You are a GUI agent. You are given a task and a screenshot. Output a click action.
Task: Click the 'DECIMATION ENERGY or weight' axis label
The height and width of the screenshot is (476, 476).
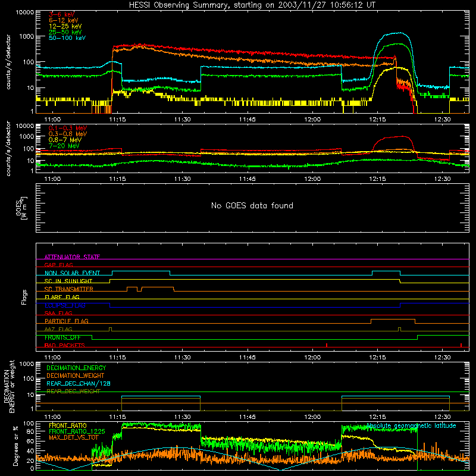click(x=9, y=386)
